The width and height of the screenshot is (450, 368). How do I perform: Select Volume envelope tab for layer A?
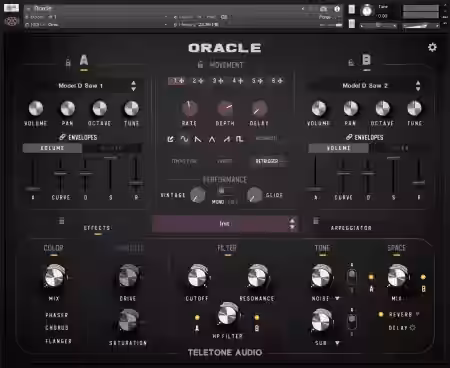(x=52, y=148)
